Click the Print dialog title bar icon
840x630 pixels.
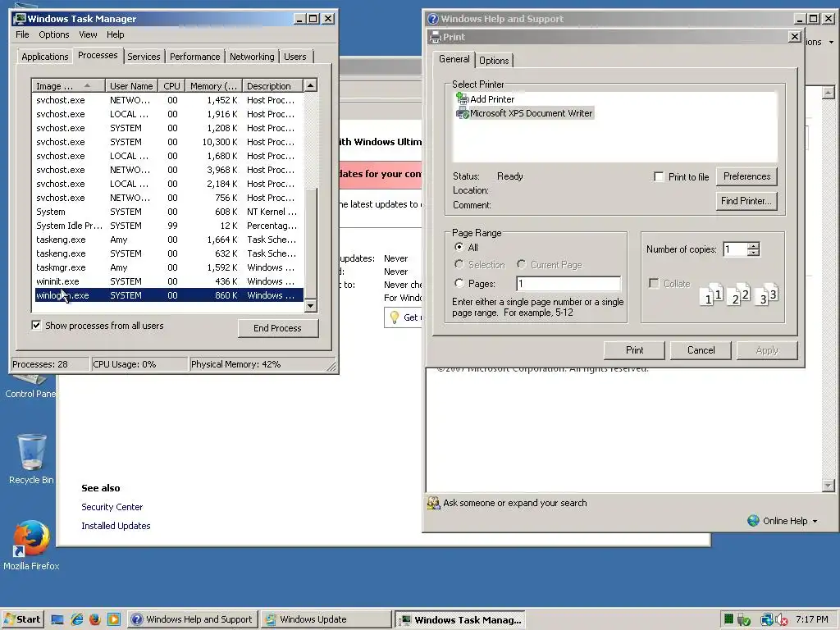tap(435, 37)
